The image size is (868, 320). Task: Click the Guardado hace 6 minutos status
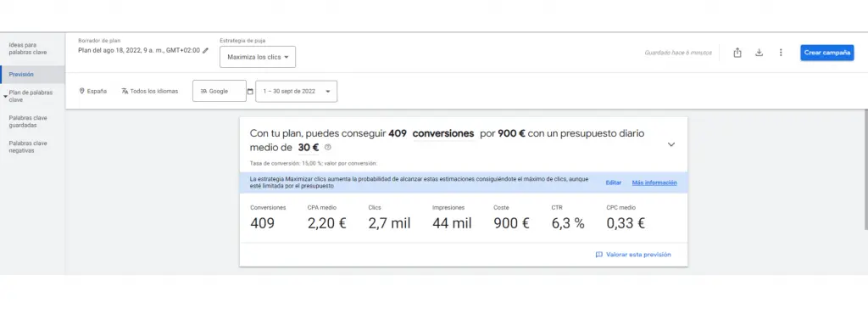[x=678, y=53]
